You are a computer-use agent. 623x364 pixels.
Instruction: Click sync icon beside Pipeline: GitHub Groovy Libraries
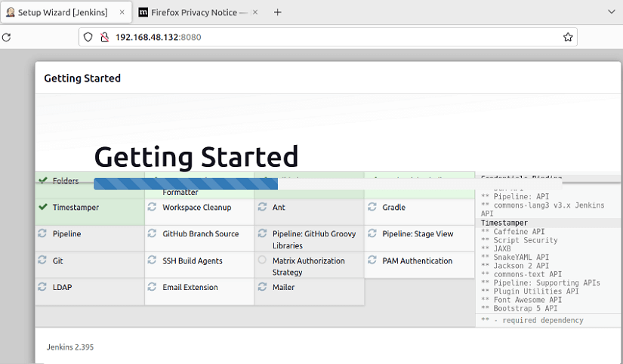[x=262, y=233]
